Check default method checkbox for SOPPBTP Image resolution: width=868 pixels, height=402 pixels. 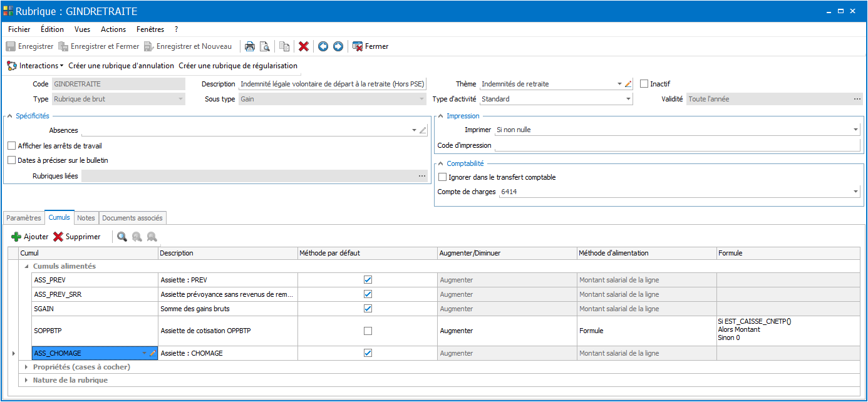tap(368, 331)
